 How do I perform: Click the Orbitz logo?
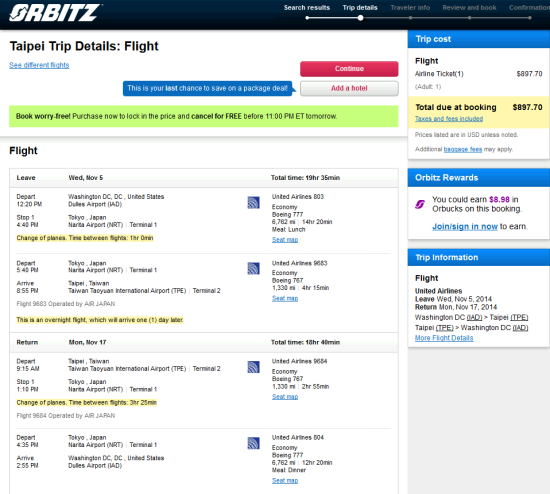55,13
